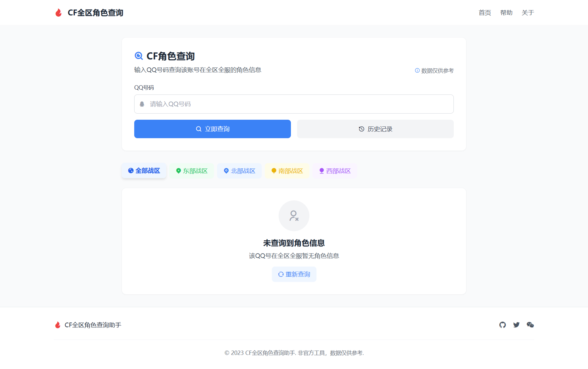
Task: Click the QQ号码 input field
Action: point(294,104)
